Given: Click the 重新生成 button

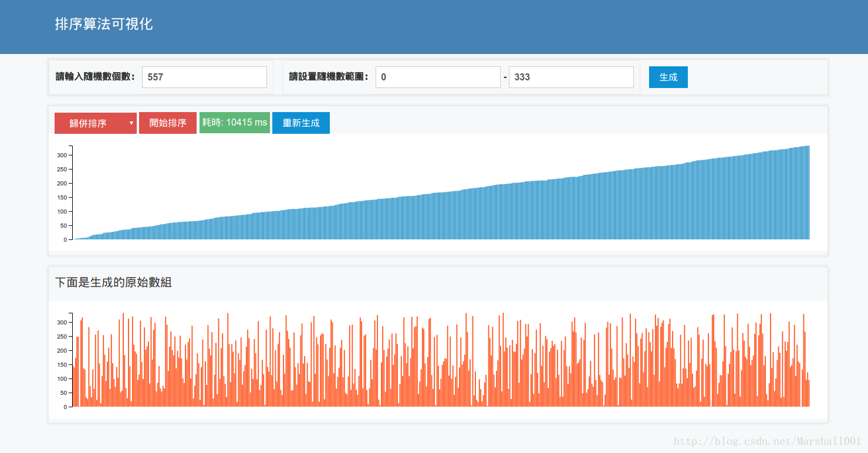Looking at the screenshot, I should pyautogui.click(x=301, y=123).
